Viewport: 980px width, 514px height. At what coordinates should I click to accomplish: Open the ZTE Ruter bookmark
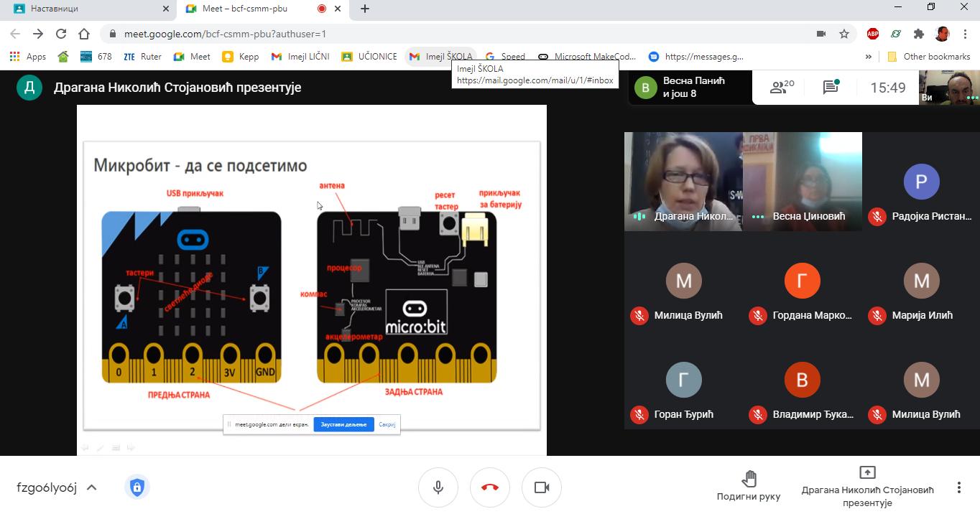pyautogui.click(x=142, y=57)
